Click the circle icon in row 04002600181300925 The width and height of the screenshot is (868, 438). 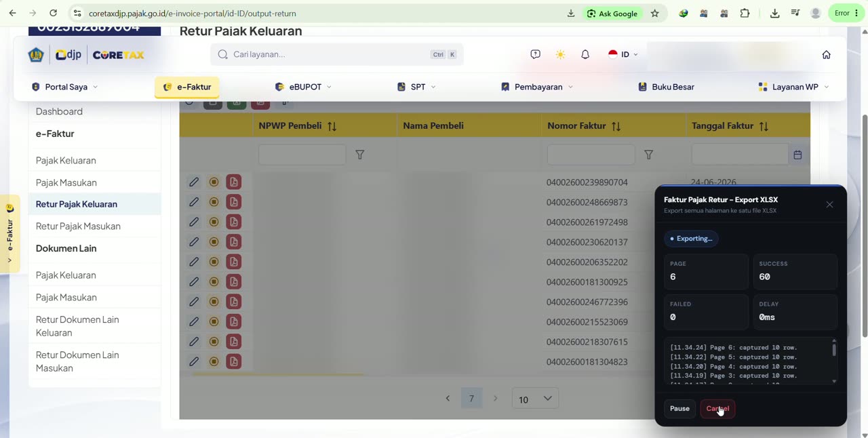214,281
